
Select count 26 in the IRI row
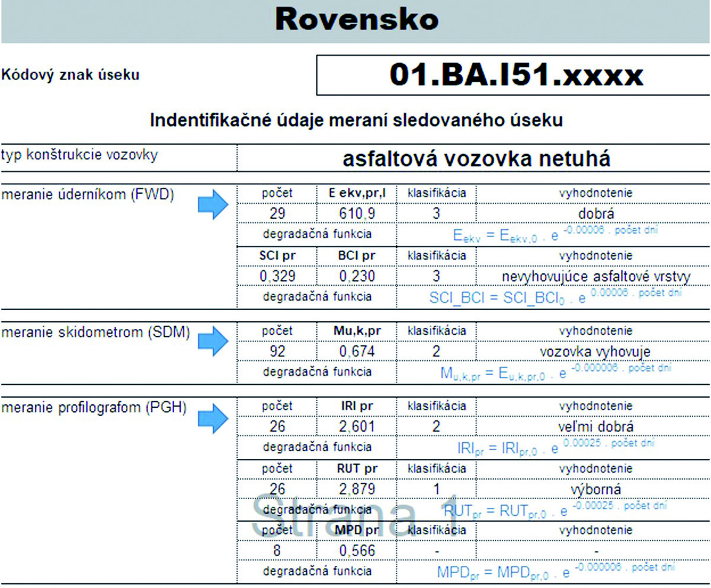point(278,427)
